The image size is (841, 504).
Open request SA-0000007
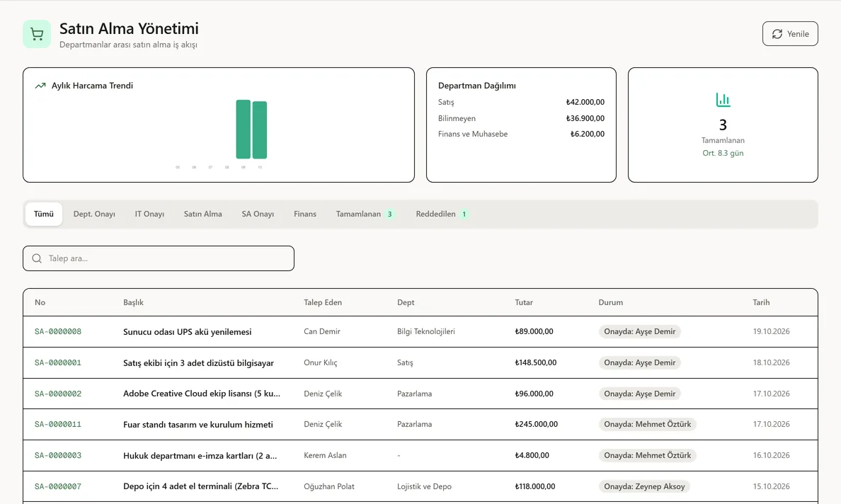tap(58, 486)
